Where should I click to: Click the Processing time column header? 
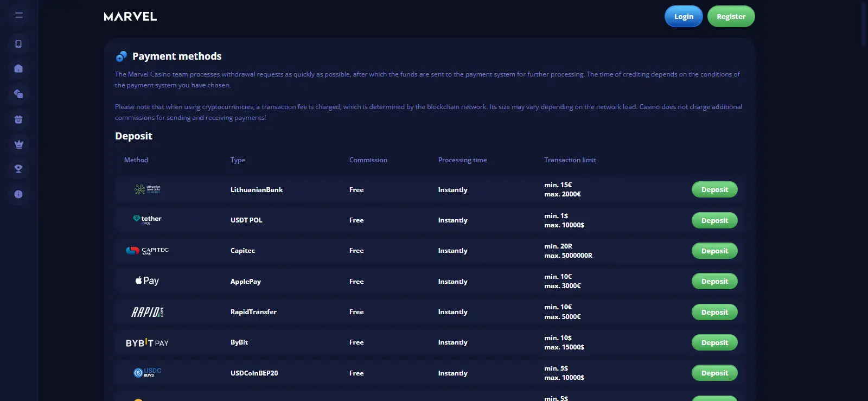pyautogui.click(x=462, y=160)
